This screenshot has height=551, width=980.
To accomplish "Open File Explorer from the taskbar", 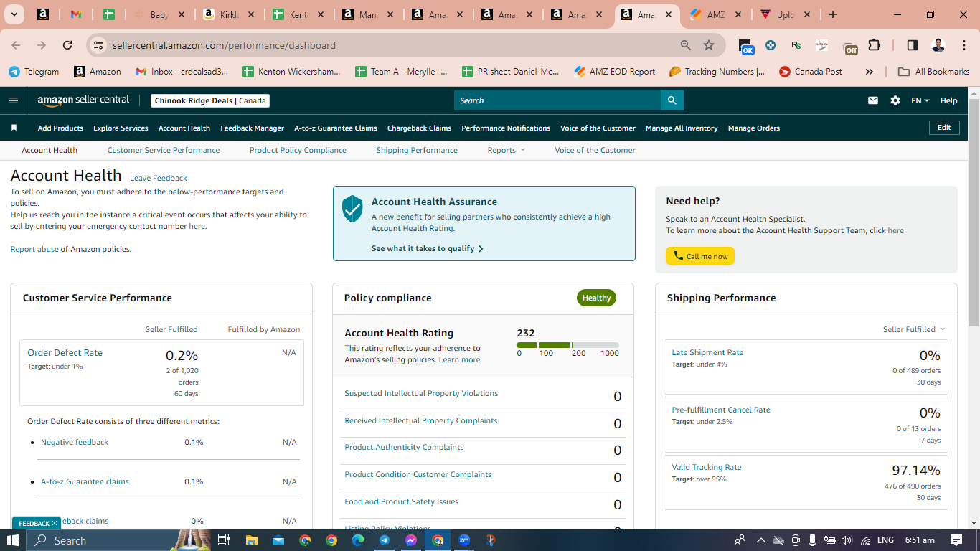I will point(251,540).
